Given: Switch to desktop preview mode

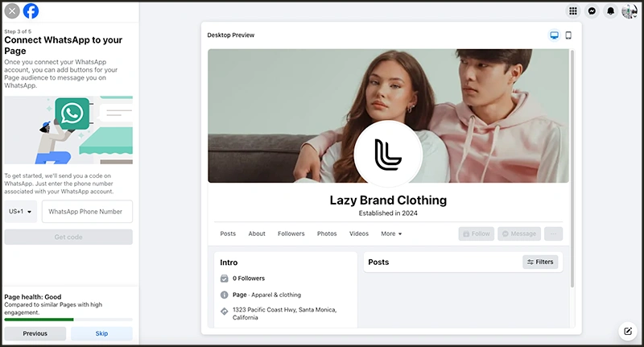Looking at the screenshot, I should pos(554,35).
